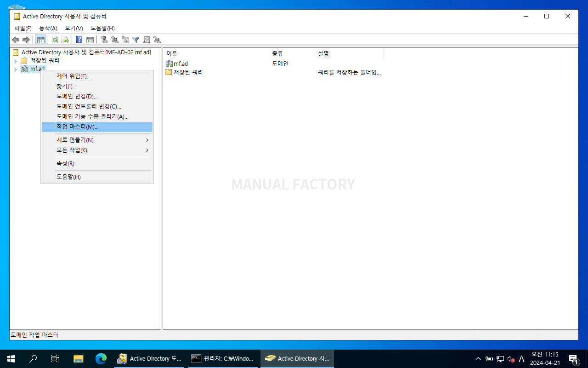
Task: Launch Microsoft Edge from the taskbar
Action: (101, 359)
